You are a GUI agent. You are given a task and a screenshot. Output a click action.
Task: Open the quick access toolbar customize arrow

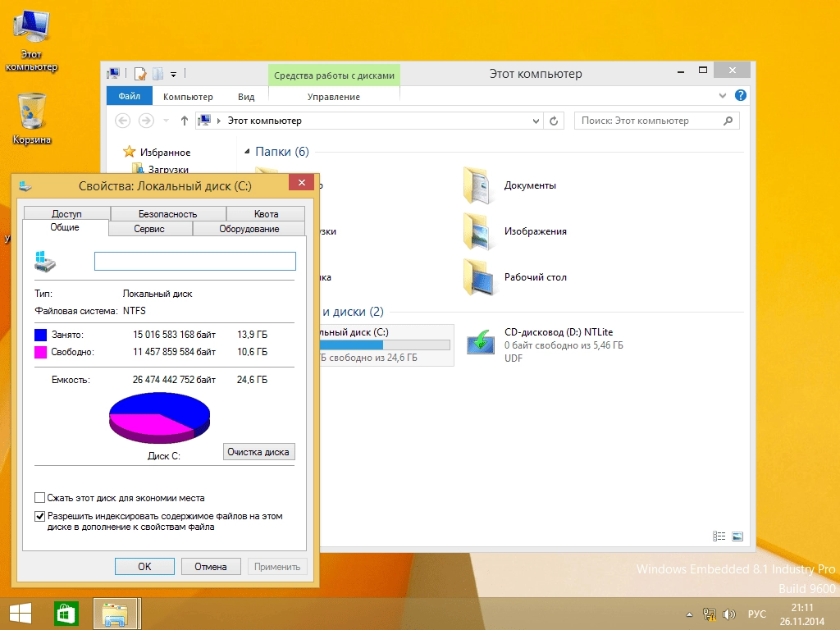[x=173, y=74]
